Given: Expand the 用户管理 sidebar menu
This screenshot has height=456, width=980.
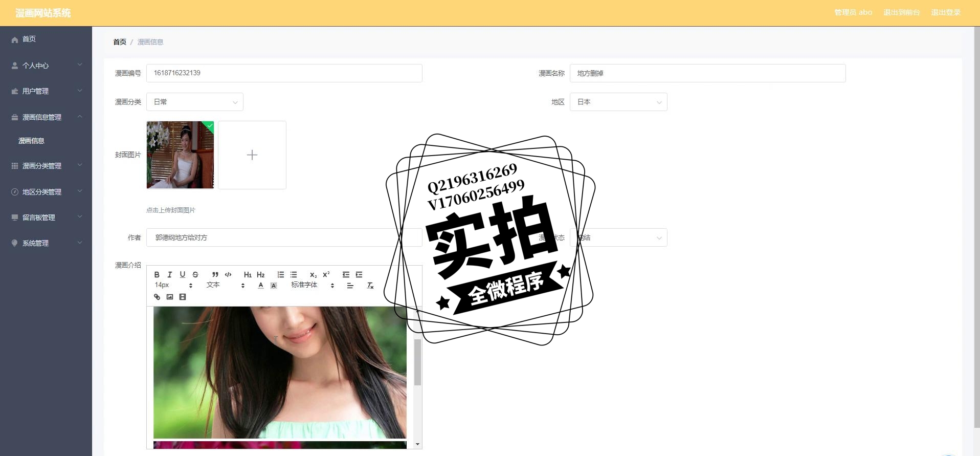Looking at the screenshot, I should (46, 91).
